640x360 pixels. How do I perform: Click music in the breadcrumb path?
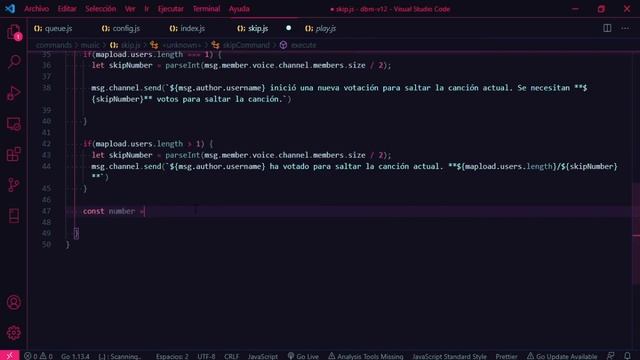pos(90,45)
